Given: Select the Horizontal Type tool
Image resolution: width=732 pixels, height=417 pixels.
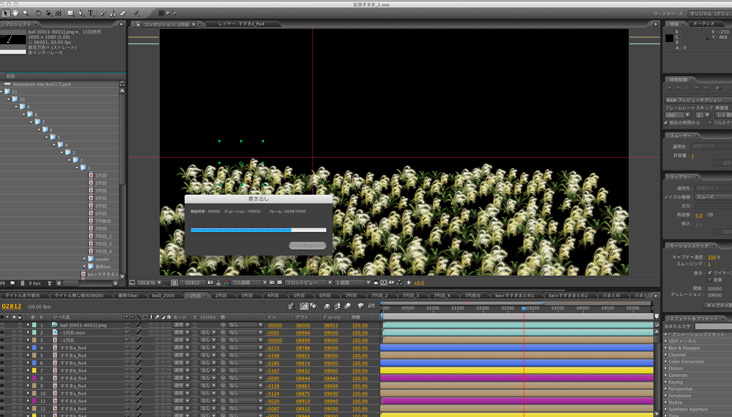Looking at the screenshot, I should coord(91,13).
